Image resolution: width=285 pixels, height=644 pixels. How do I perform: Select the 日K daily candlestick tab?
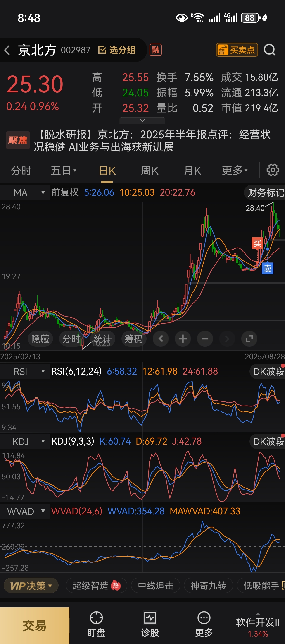point(107,171)
